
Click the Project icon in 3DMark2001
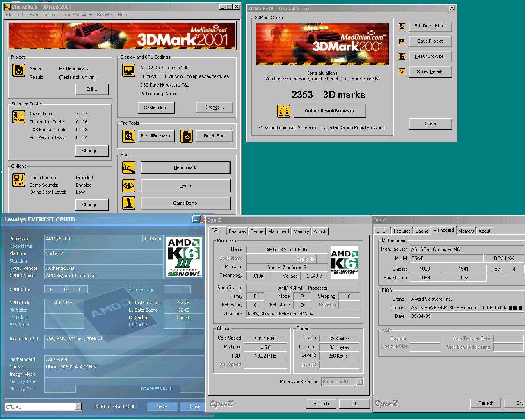(19, 70)
